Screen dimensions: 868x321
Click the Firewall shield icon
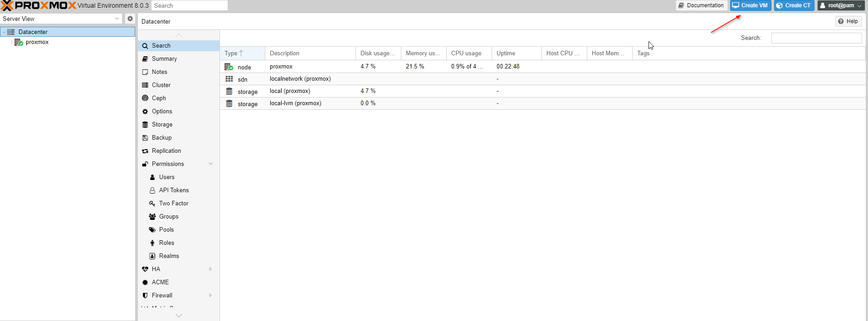coord(145,296)
